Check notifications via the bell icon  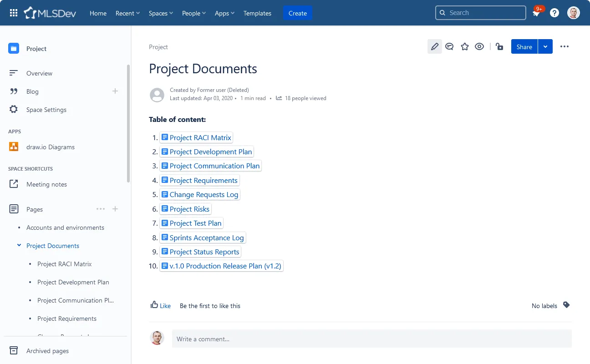[x=536, y=14]
